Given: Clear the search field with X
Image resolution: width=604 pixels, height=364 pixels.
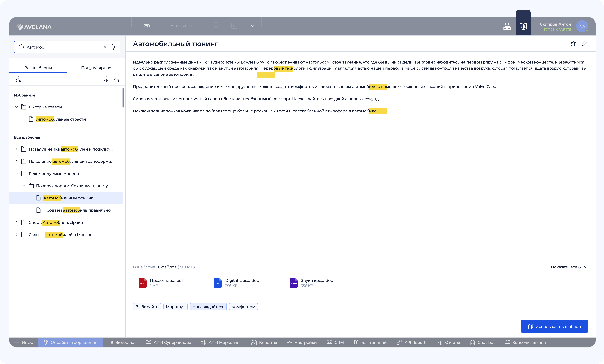Looking at the screenshot, I should [105, 47].
